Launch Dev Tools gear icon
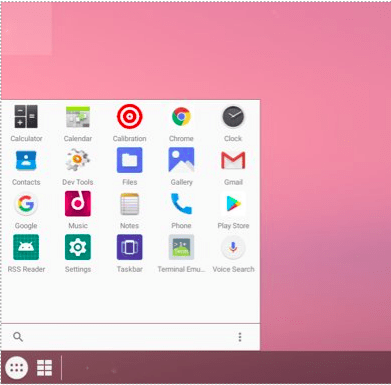The width and height of the screenshot is (391, 385). 78,160
